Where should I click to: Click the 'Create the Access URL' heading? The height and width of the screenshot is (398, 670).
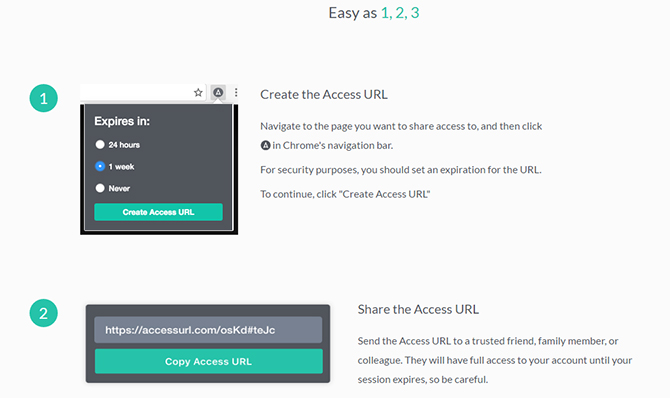(324, 94)
